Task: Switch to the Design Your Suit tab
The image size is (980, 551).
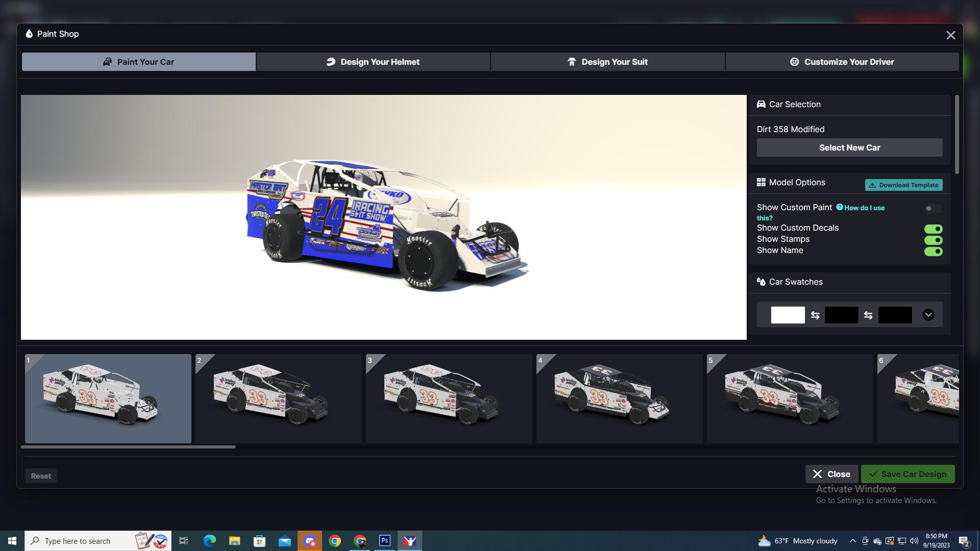Action: [607, 61]
